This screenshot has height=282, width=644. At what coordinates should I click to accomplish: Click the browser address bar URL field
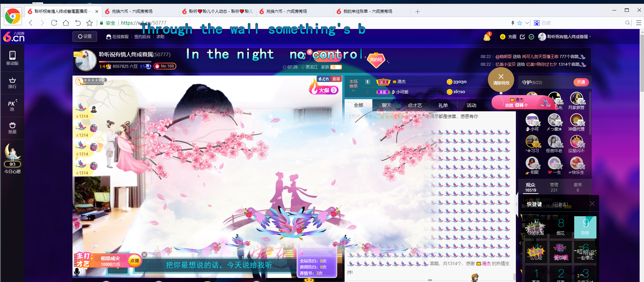(303, 23)
